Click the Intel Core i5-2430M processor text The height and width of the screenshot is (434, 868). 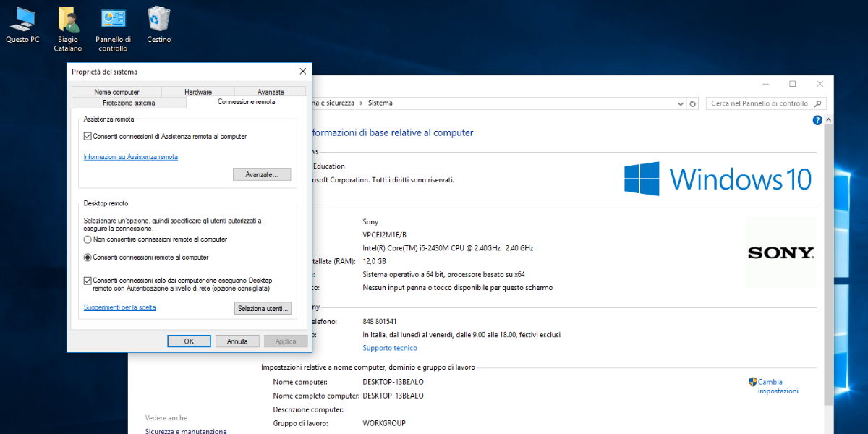(448, 248)
